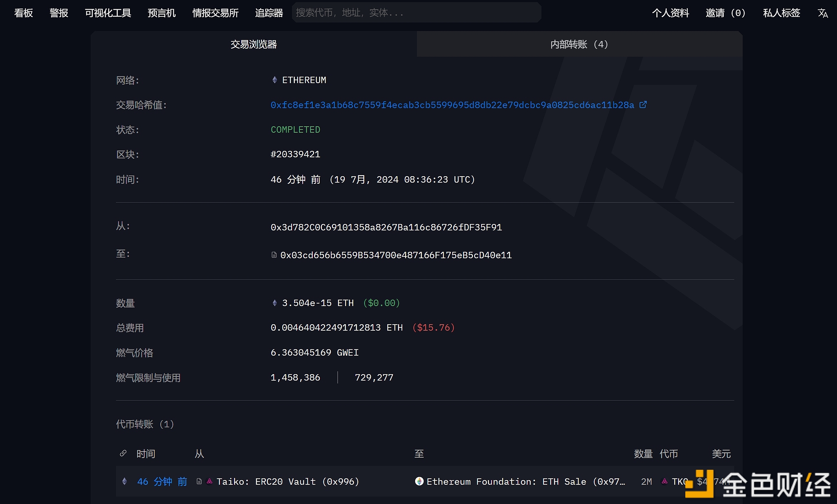Click the search tokens, addresses, entities field
Image resolution: width=837 pixels, height=504 pixels.
pyautogui.click(x=417, y=12)
